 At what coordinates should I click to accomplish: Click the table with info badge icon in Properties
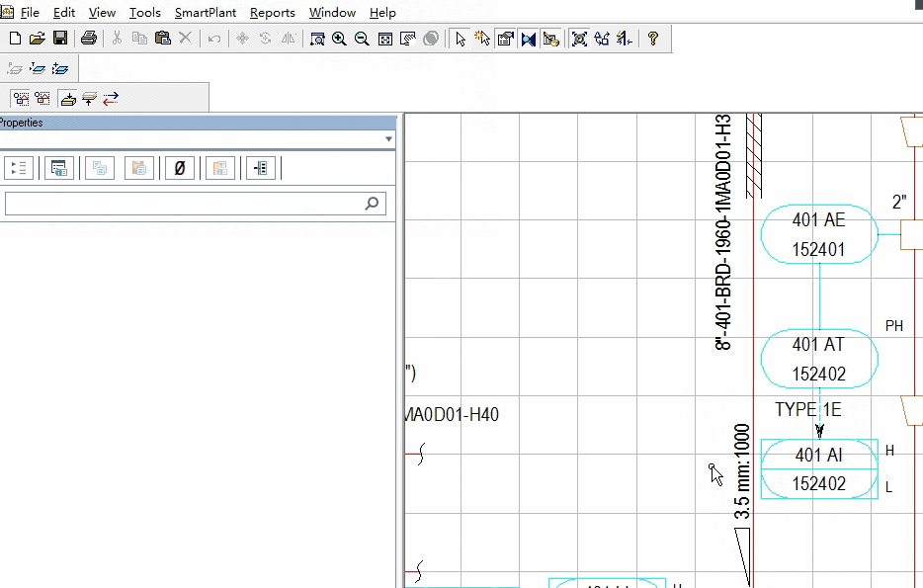(59, 168)
